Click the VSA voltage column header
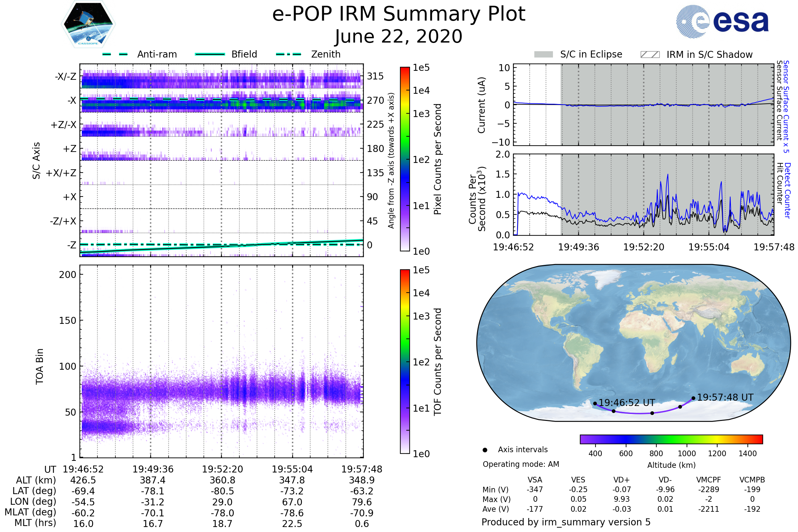This screenshot has height=532, width=798. [x=535, y=480]
